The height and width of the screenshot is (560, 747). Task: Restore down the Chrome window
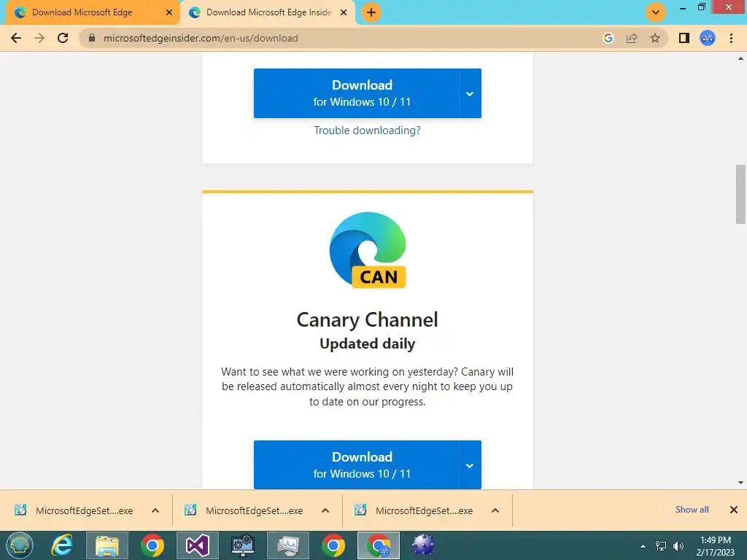point(701,7)
